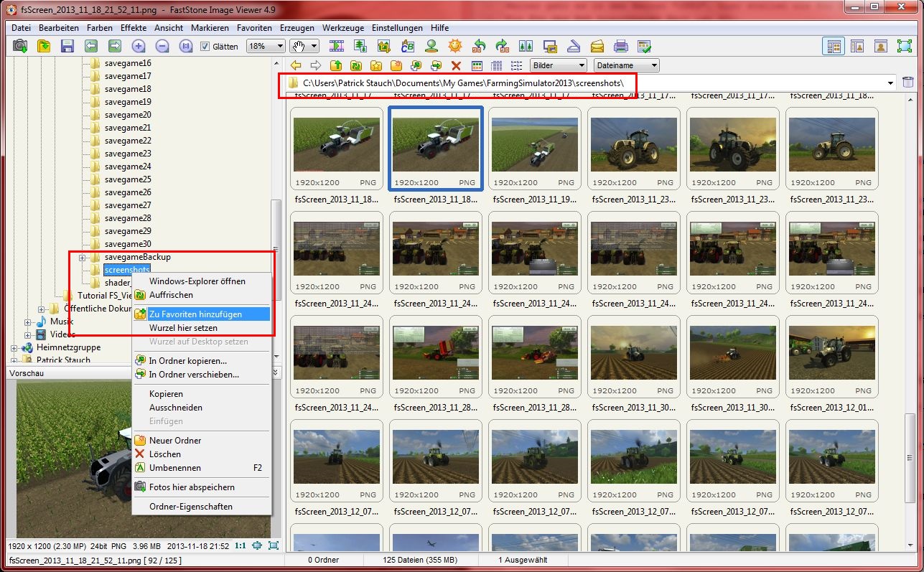Click the red X delete icon
The height and width of the screenshot is (572, 924).
(455, 65)
